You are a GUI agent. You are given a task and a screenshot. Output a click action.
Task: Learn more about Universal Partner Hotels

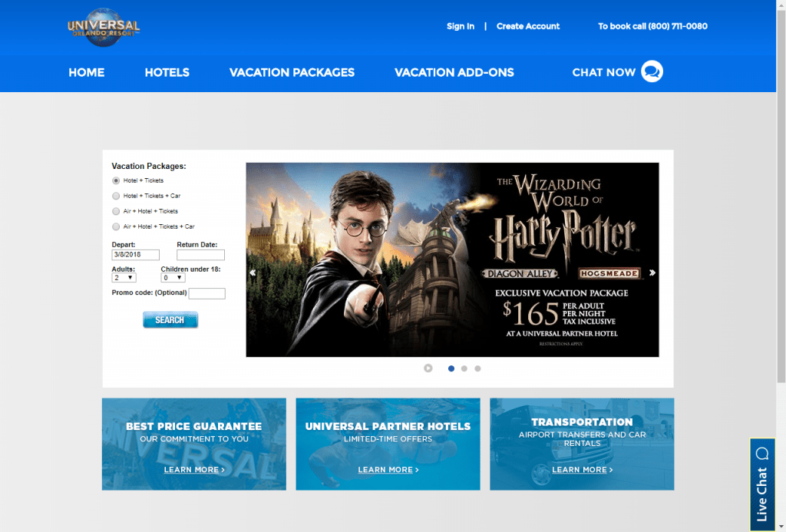(x=388, y=470)
